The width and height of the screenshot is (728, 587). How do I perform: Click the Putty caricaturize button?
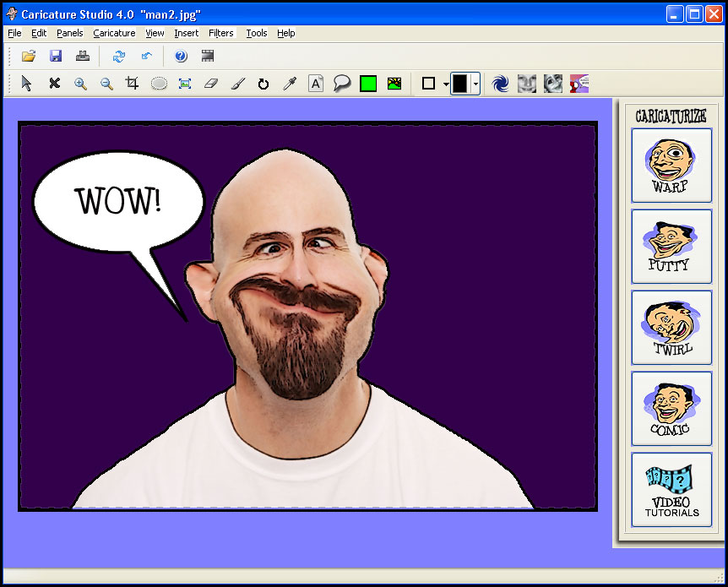(671, 246)
